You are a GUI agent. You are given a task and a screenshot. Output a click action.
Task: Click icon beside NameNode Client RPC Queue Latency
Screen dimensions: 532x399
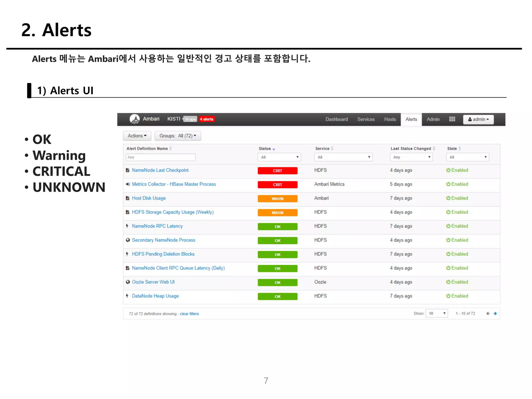click(x=128, y=268)
